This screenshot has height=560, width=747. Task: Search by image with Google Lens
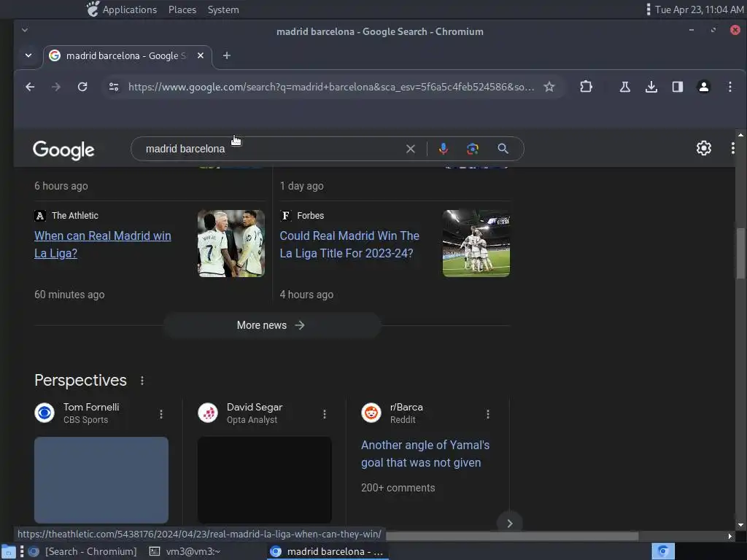(473, 149)
